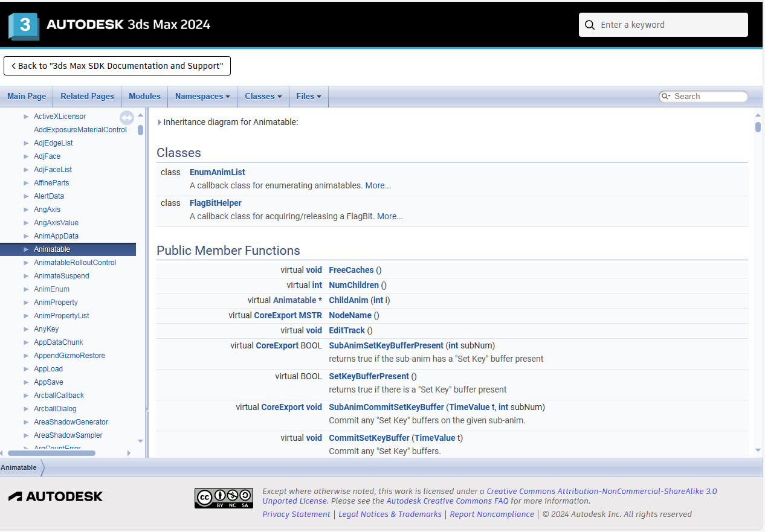The width and height of the screenshot is (765, 532).
Task: Switch to the Main Page tab
Action: click(27, 96)
